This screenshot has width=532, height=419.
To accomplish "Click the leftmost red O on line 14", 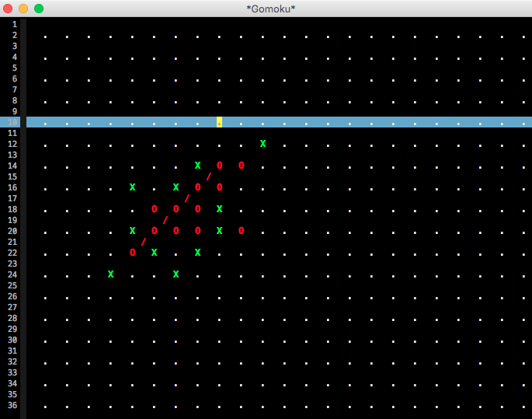I will pyautogui.click(x=220, y=166).
